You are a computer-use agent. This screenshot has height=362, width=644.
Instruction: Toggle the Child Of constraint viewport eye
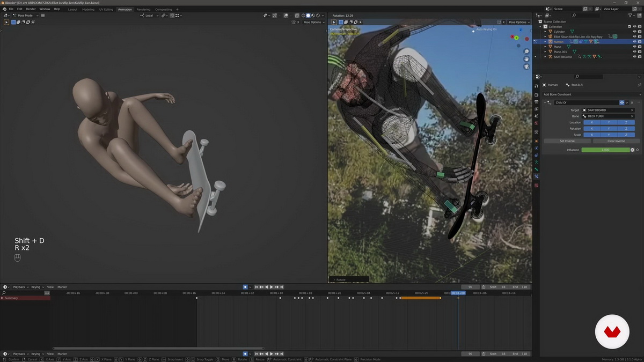click(622, 102)
